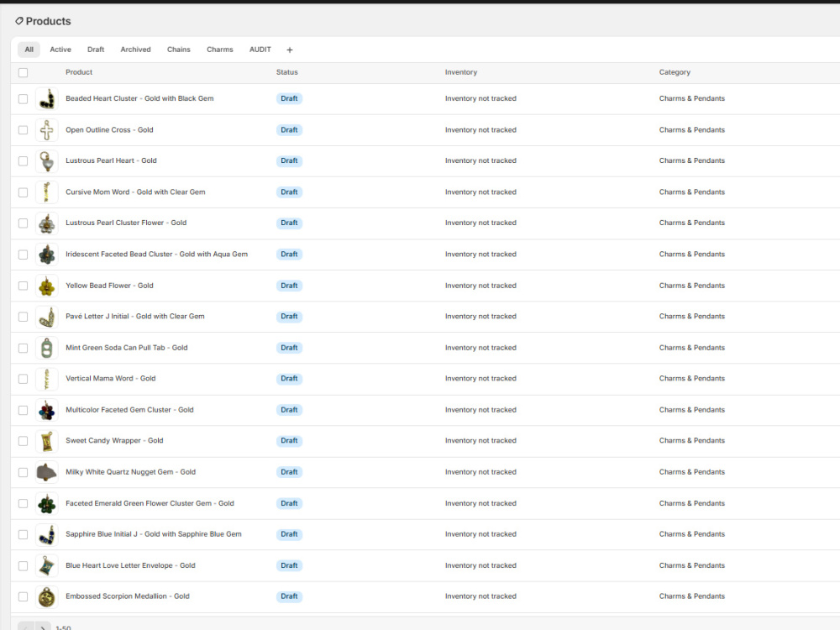This screenshot has height=630, width=840.
Task: Click Charms & Pendants for Cursive Mom Word
Action: (x=691, y=192)
